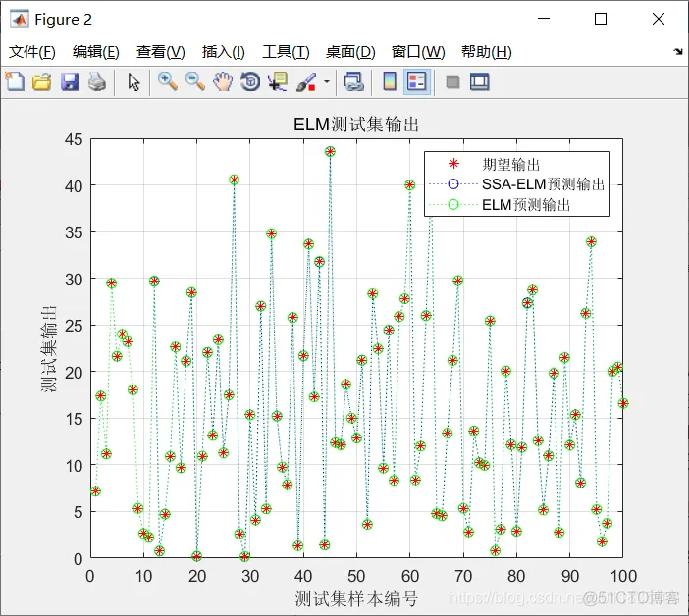
Task: Activate the Zoom In magnifier tool
Action: click(168, 81)
